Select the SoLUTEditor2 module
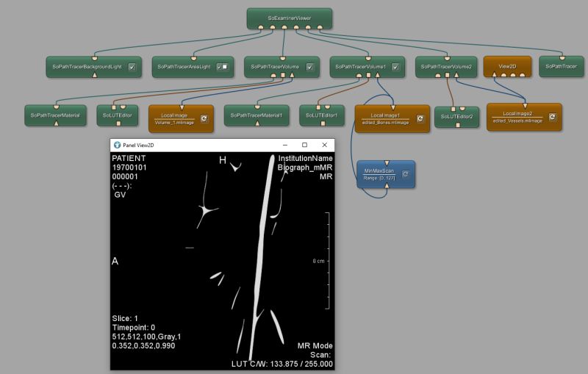This screenshot has height=374, width=588. [456, 117]
